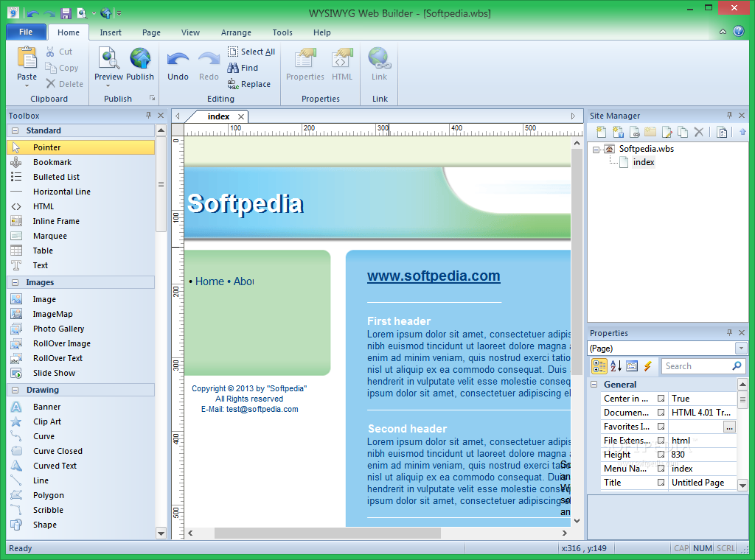
Task: Collapse the Standard toolbox section
Action: click(x=15, y=130)
